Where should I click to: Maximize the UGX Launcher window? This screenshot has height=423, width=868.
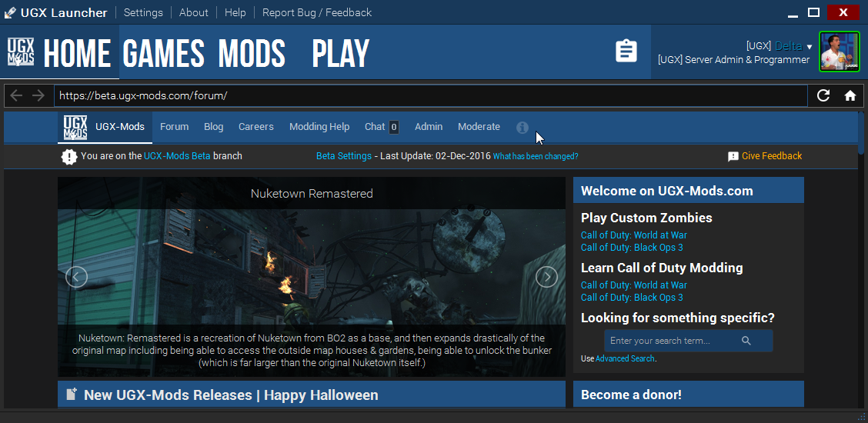[x=813, y=12]
